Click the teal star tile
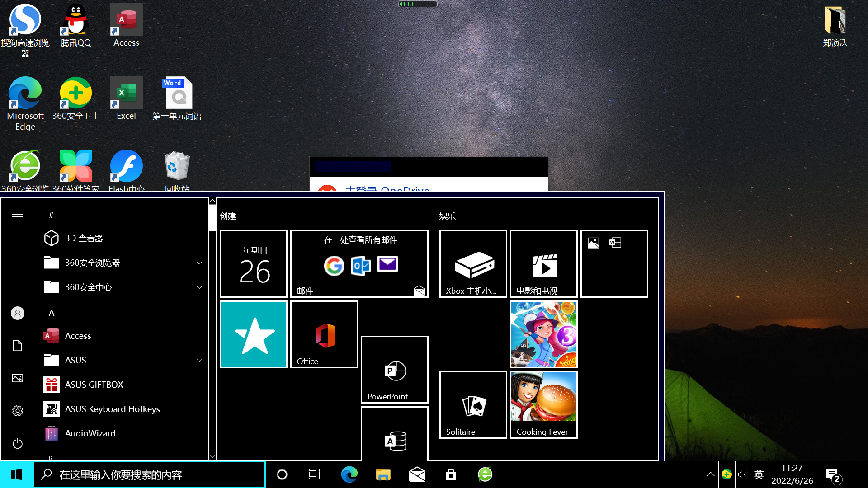This screenshot has width=868, height=488. pyautogui.click(x=254, y=334)
